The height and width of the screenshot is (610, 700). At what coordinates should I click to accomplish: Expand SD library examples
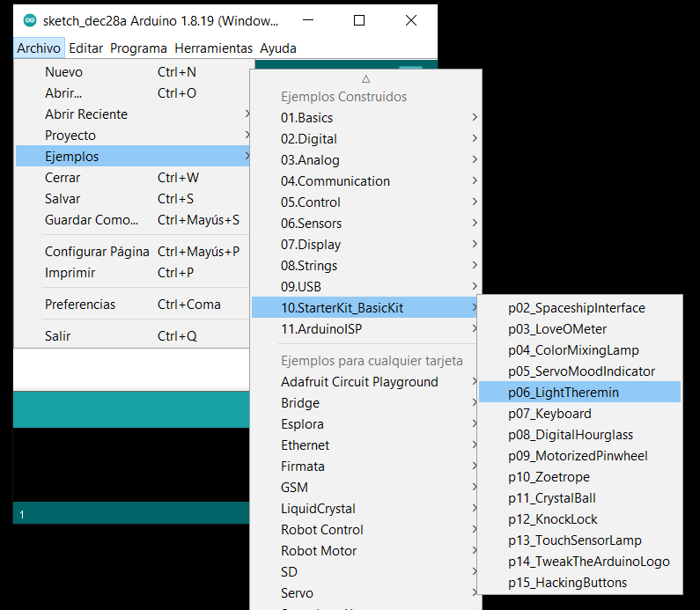366,571
